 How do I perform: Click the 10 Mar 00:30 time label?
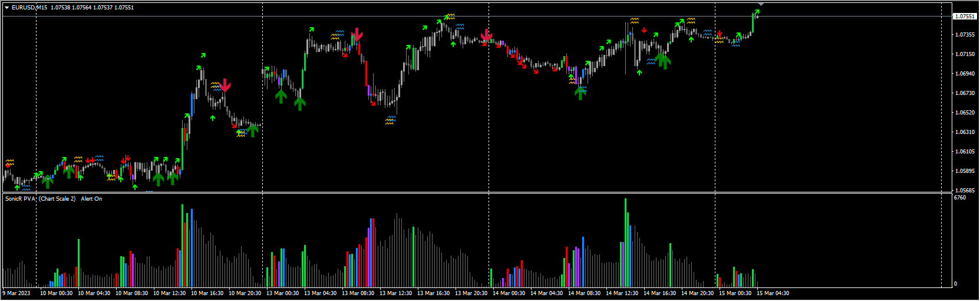pyautogui.click(x=57, y=293)
